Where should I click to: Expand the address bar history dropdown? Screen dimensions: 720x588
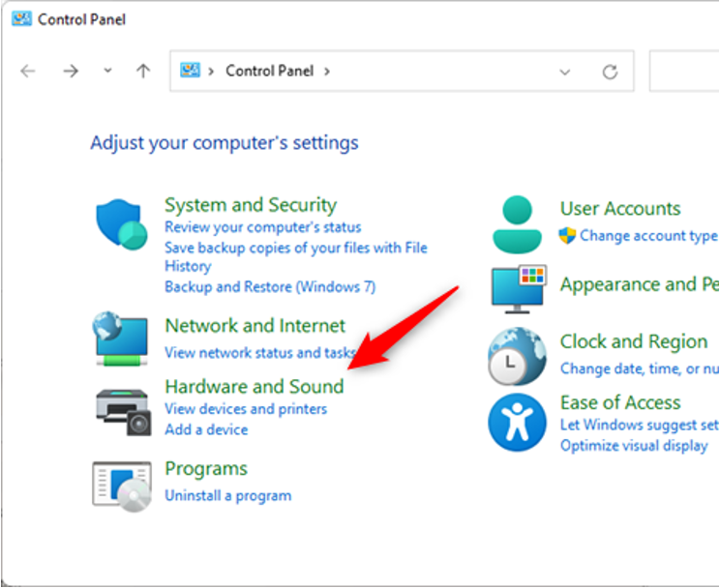565,73
